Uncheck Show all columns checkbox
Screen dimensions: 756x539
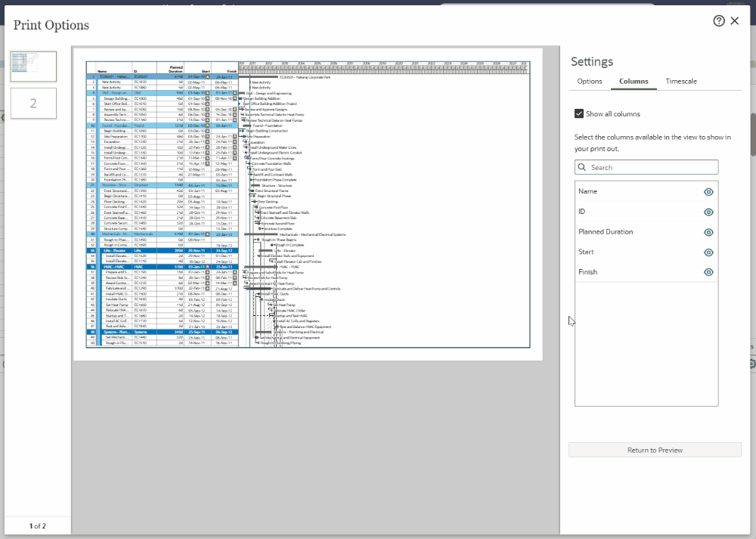click(x=579, y=114)
